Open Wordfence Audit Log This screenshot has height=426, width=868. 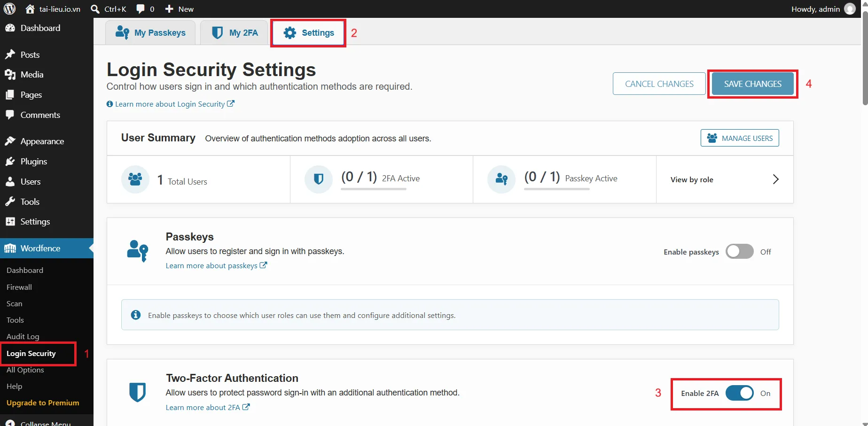23,337
